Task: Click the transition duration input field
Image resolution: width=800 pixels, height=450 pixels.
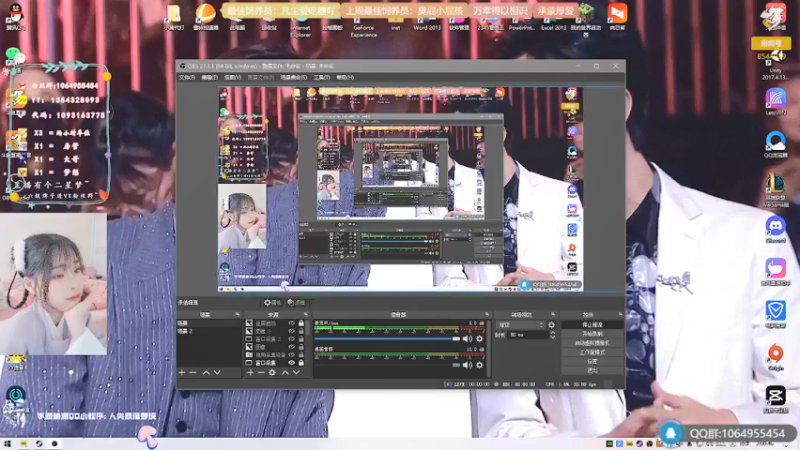Action: coord(528,335)
